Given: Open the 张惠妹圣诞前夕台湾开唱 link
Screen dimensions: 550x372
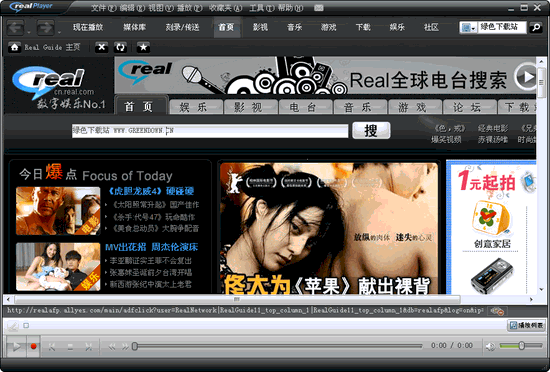Looking at the screenshot, I should click(150, 272).
